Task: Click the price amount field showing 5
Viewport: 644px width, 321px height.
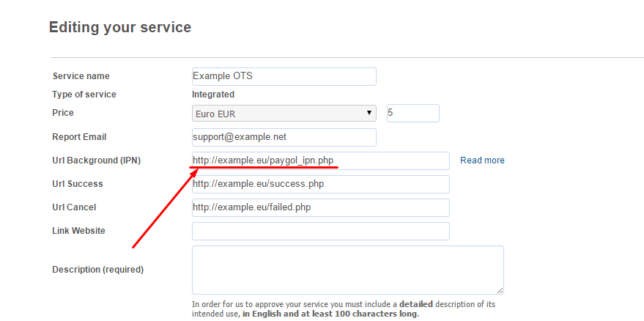Action: 412,113
